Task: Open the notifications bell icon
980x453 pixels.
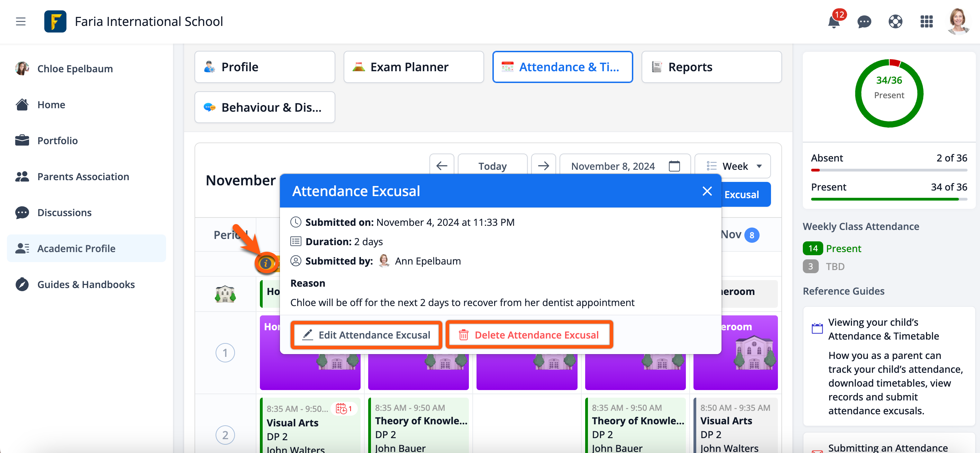Action: (833, 22)
